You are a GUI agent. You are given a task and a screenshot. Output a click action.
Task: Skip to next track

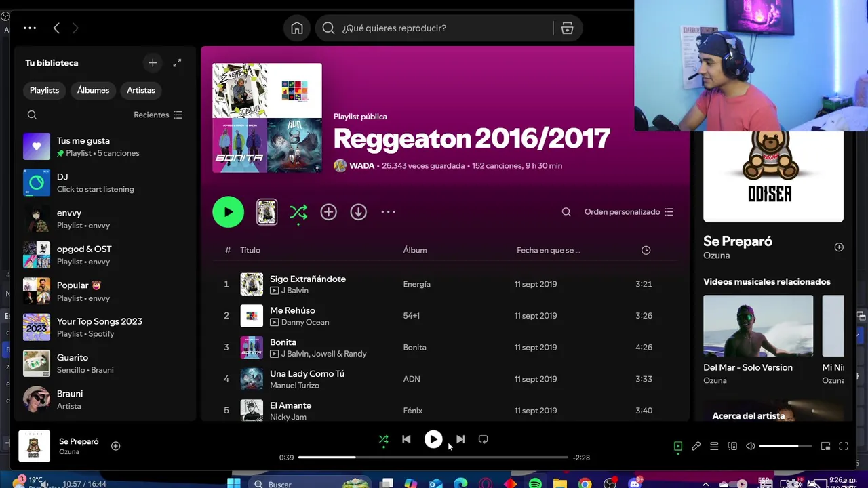tap(460, 439)
